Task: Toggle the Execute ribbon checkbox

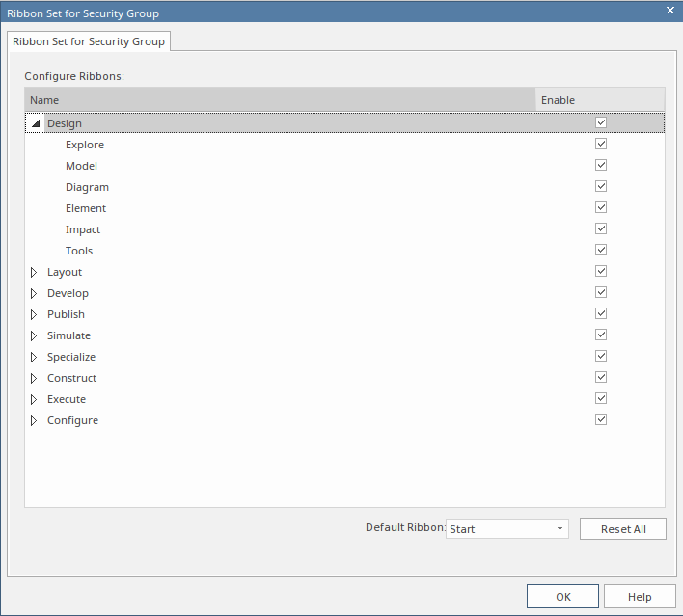Action: [x=601, y=399]
